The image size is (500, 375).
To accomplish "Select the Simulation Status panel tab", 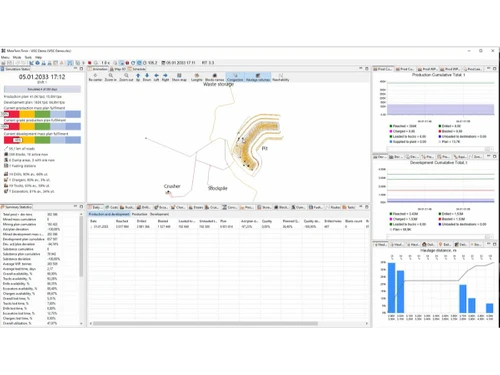I will [x=16, y=69].
